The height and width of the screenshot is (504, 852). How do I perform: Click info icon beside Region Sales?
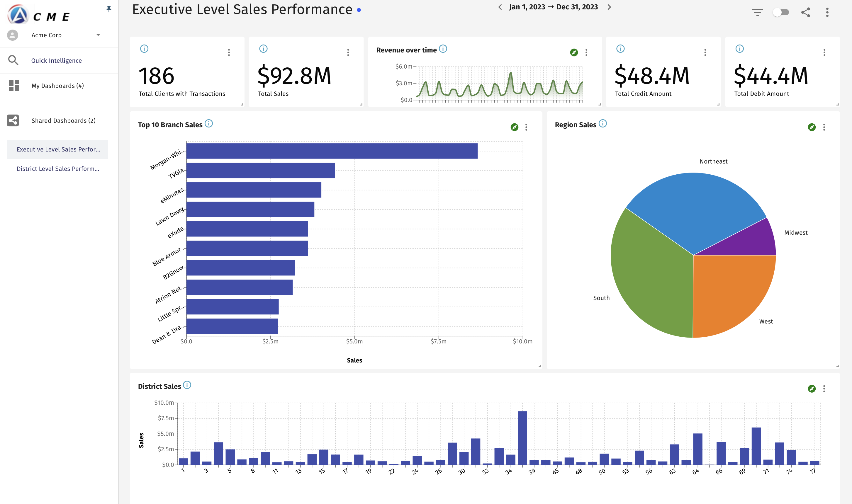[x=603, y=124]
